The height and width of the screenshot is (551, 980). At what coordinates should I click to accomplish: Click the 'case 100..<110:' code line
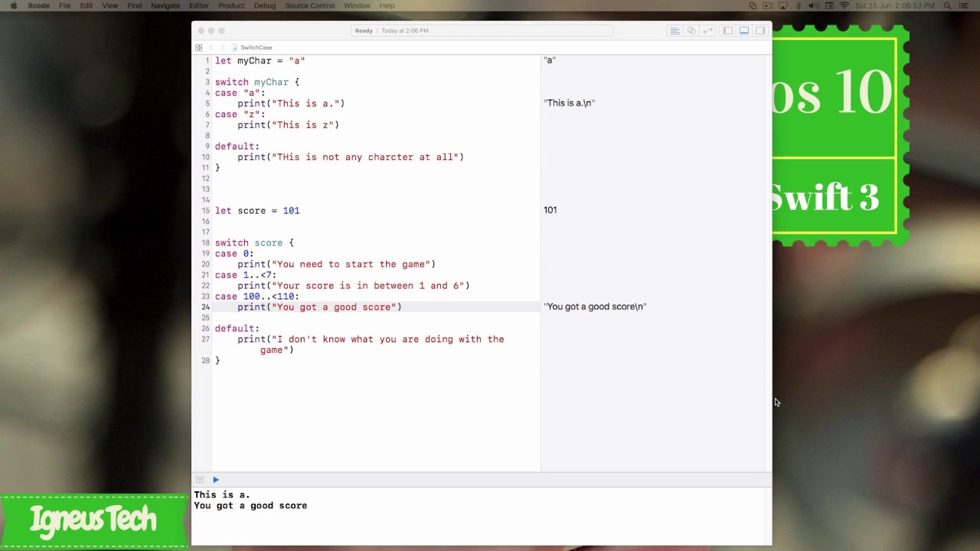[x=257, y=296]
